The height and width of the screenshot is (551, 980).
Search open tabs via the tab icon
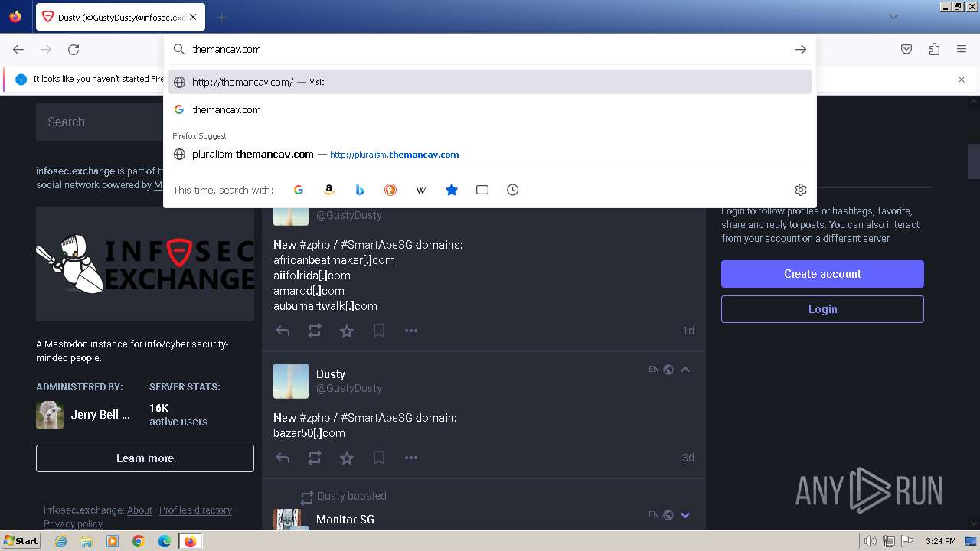tap(482, 190)
